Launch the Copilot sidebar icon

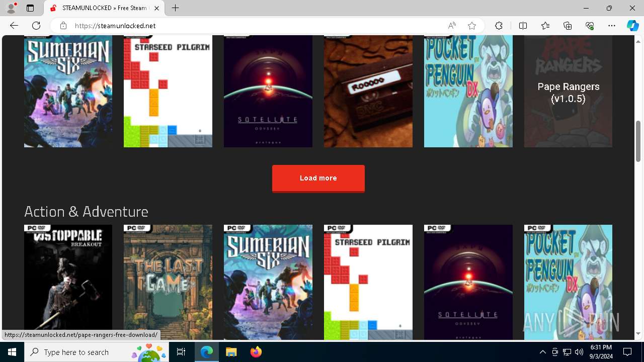tap(632, 26)
